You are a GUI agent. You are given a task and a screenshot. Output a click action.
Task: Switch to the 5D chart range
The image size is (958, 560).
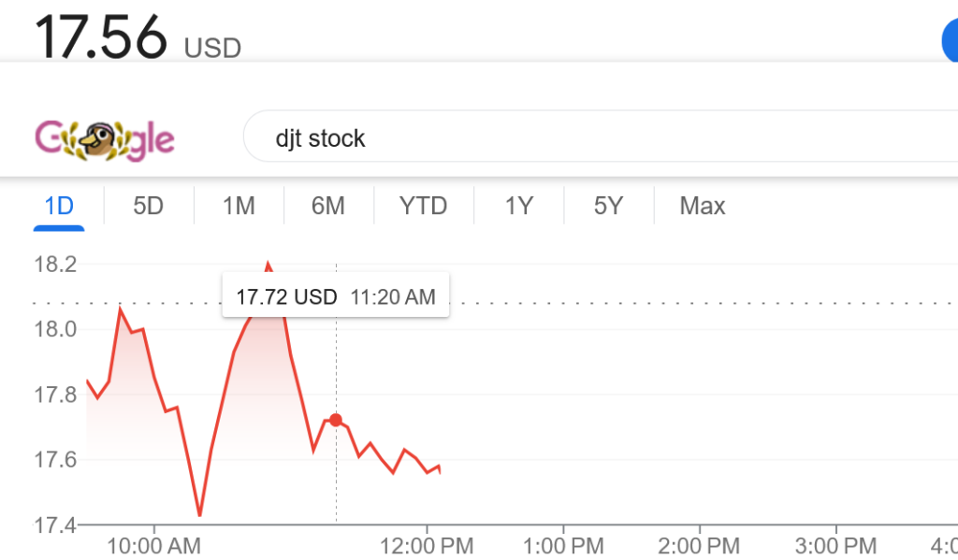pyautogui.click(x=148, y=206)
